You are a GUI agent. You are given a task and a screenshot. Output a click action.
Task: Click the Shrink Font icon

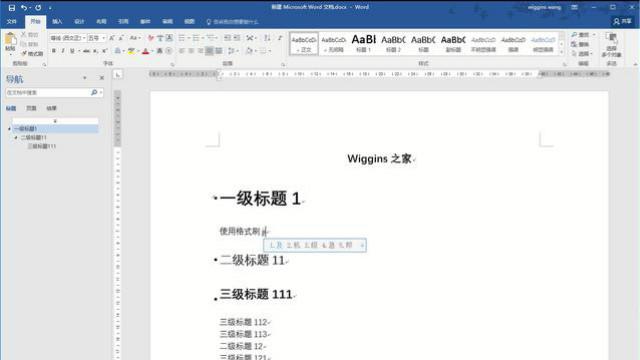click(x=121, y=38)
